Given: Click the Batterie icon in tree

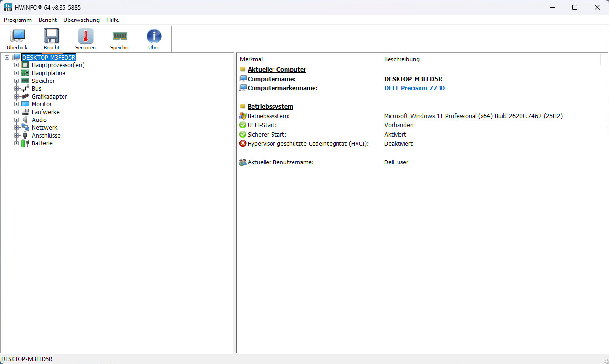Looking at the screenshot, I should (x=25, y=143).
